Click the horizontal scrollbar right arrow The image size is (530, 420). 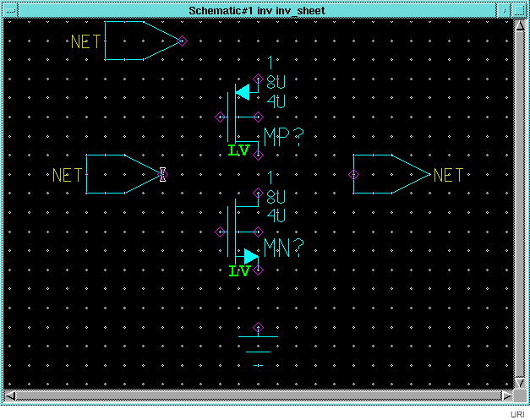pyautogui.click(x=506, y=395)
